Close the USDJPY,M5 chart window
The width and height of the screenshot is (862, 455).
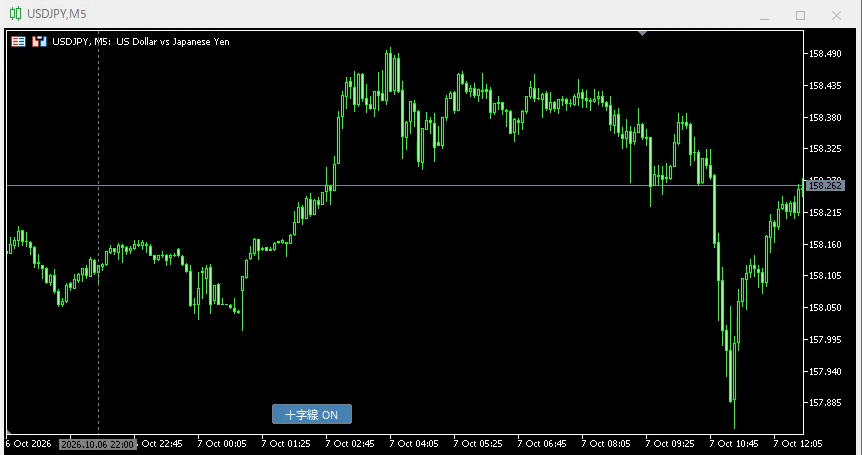click(x=836, y=15)
